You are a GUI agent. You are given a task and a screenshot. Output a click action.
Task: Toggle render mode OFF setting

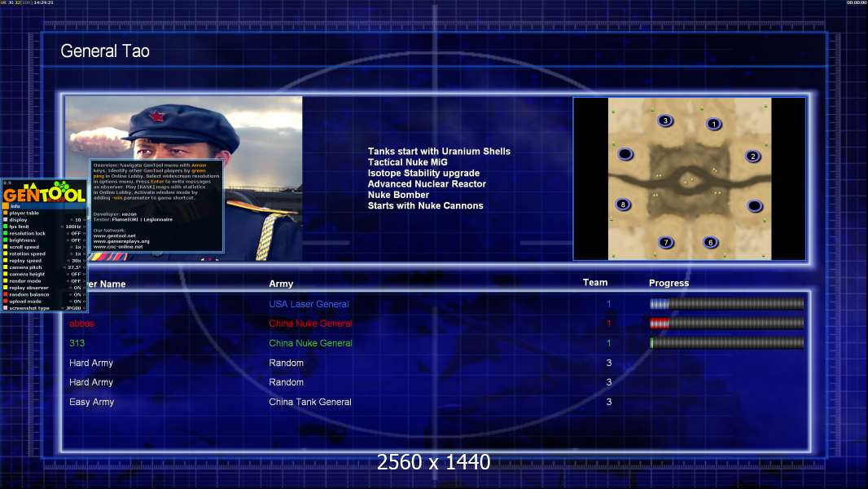(76, 281)
